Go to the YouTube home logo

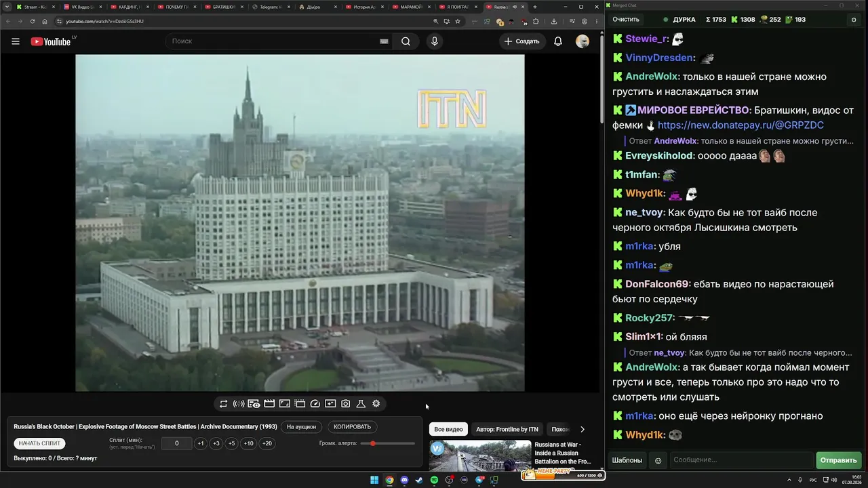tap(51, 41)
